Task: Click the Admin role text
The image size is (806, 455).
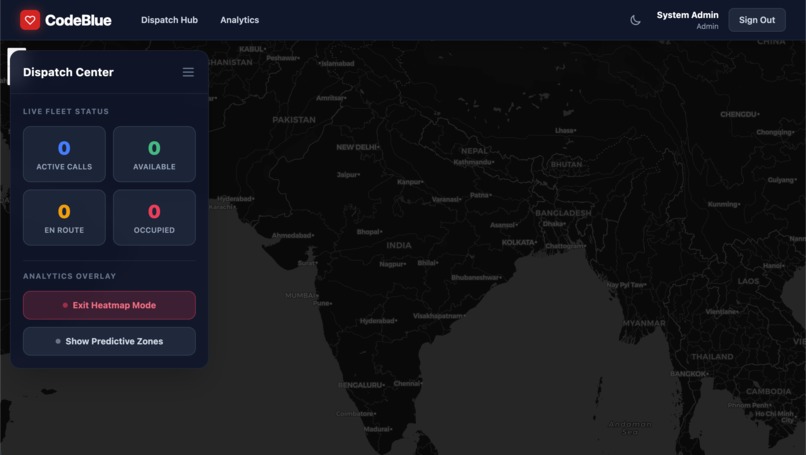Action: click(707, 26)
